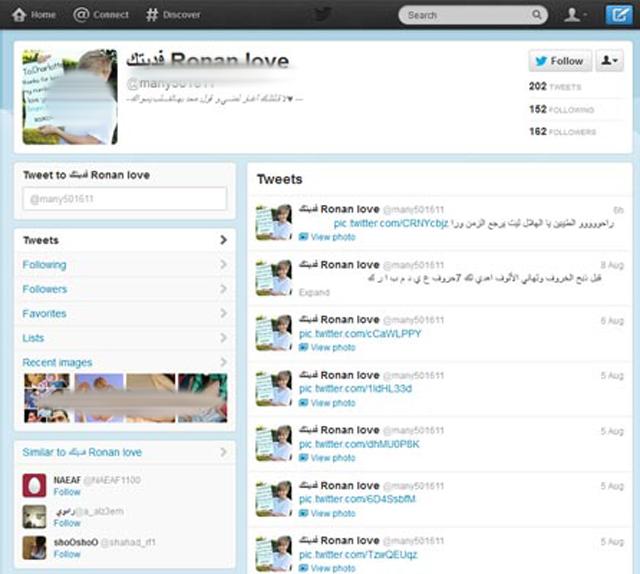Click the search magnifier icon
This screenshot has width=640, height=574.
537,15
